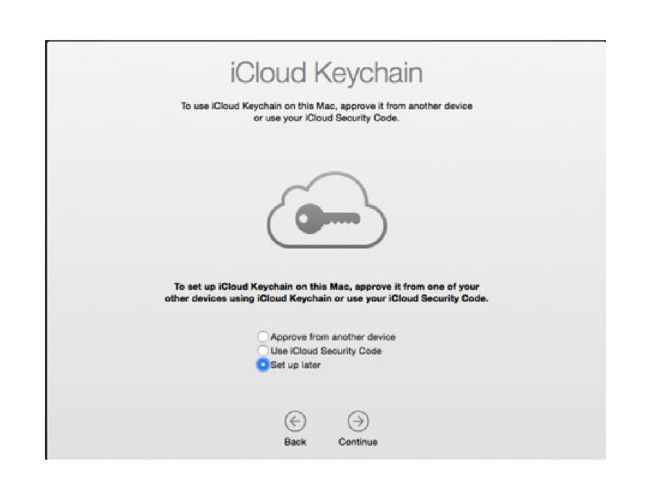Click the "Use iCloud Security Code" option label
This screenshot has height=500, width=650.
(325, 351)
